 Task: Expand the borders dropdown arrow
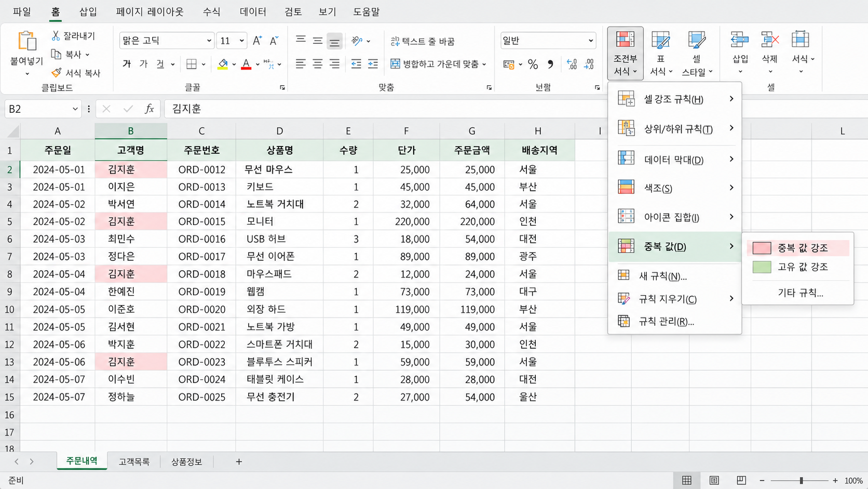204,64
